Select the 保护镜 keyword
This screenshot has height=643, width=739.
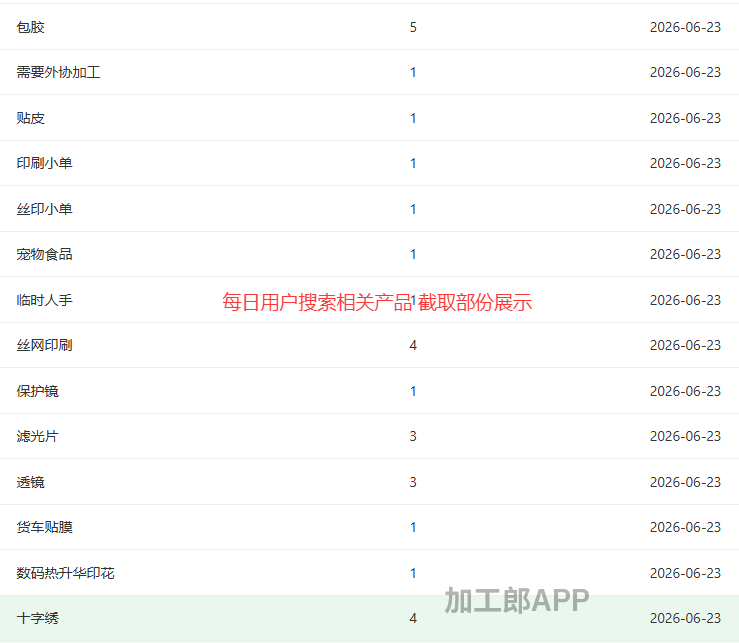pos(38,391)
